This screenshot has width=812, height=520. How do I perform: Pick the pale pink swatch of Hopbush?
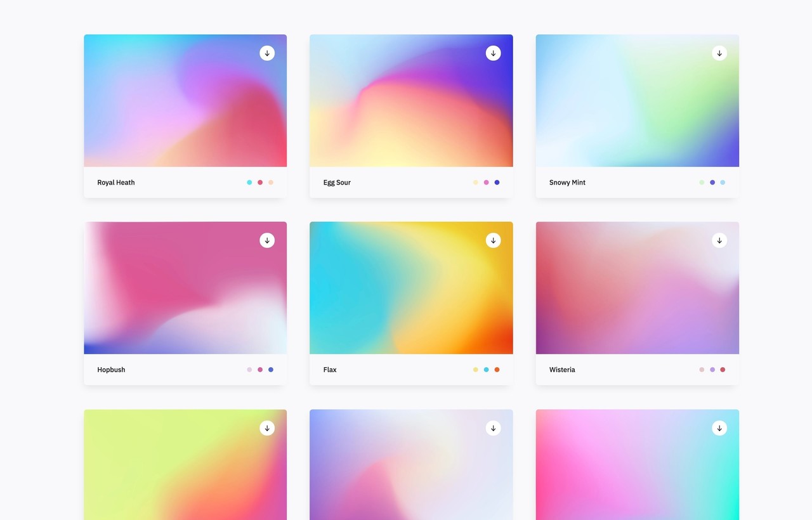pos(249,370)
